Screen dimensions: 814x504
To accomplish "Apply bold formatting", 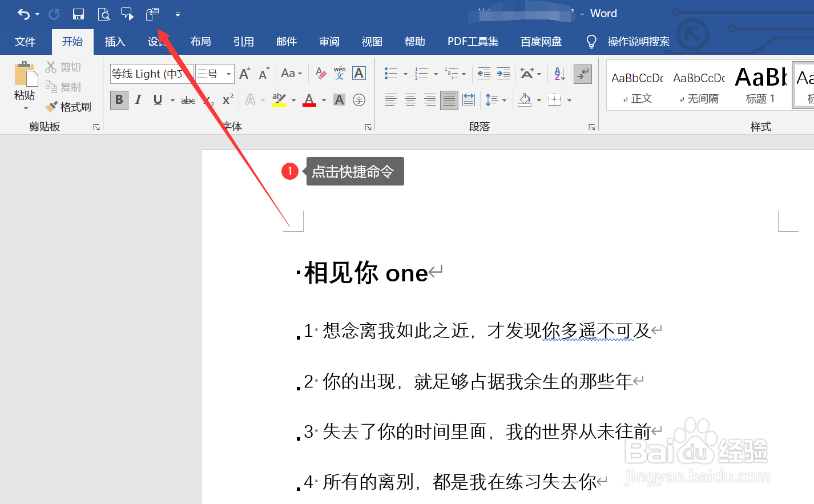I will (x=119, y=100).
